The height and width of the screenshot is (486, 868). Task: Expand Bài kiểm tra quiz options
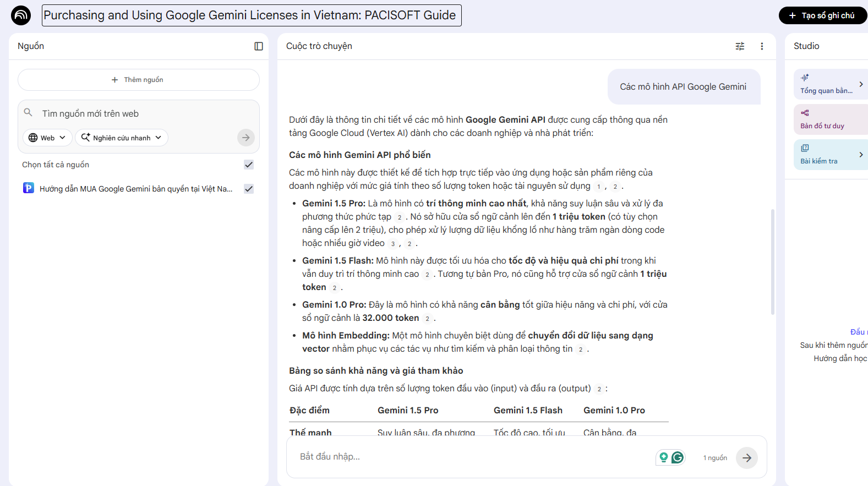[x=861, y=155]
